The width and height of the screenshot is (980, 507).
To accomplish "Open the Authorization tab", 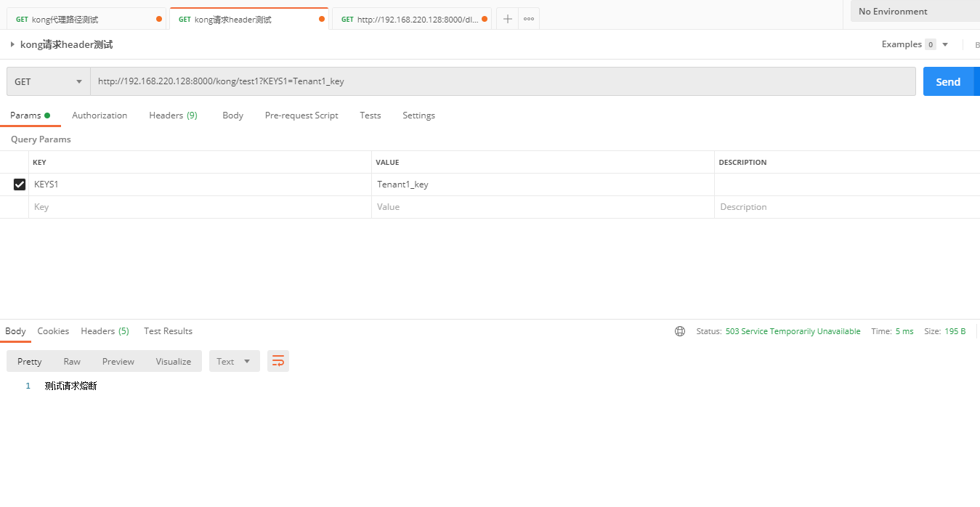I will click(x=100, y=115).
